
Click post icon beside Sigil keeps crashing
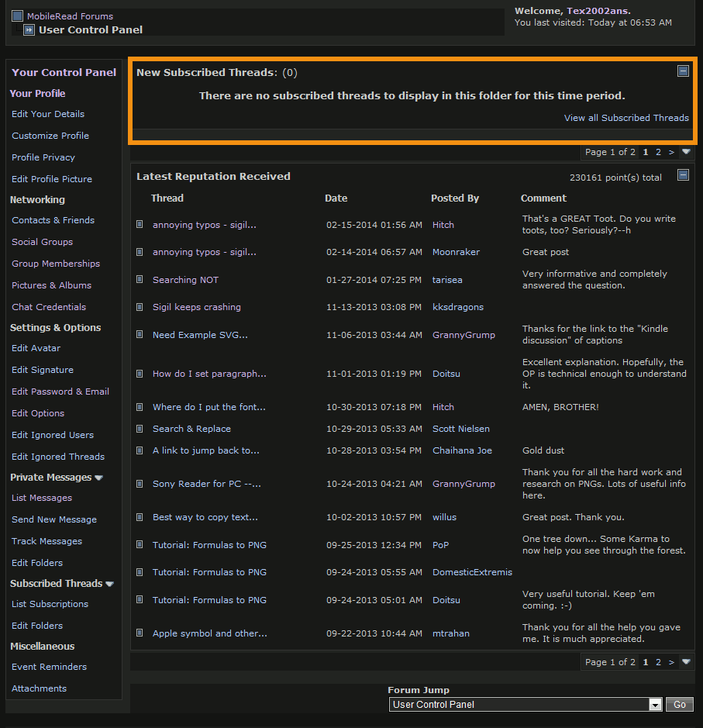click(x=140, y=306)
